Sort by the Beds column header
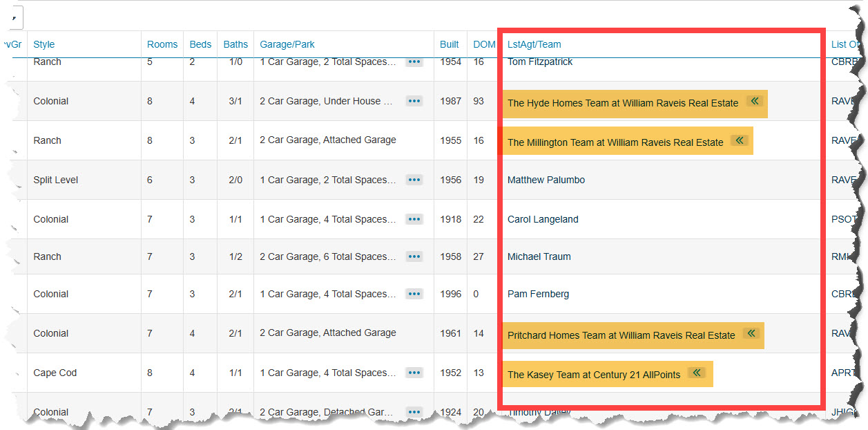This screenshot has height=430, width=868. coord(201,44)
